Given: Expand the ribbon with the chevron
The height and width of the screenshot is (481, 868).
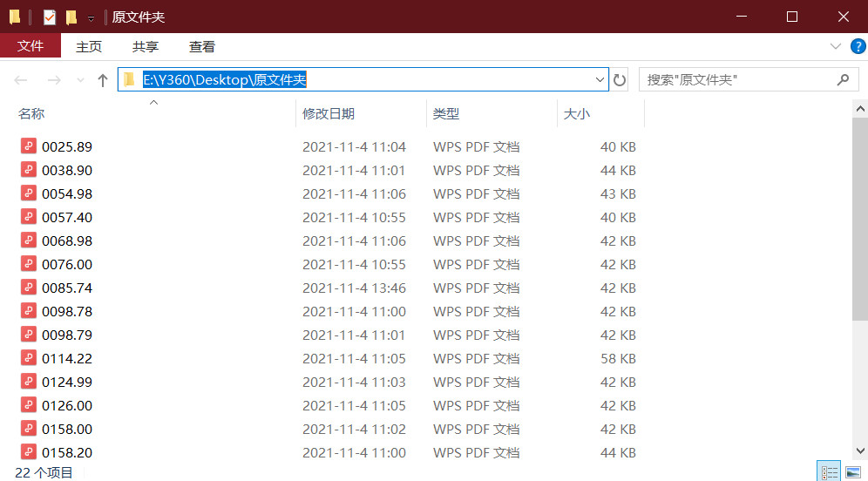Looking at the screenshot, I should click(x=836, y=46).
